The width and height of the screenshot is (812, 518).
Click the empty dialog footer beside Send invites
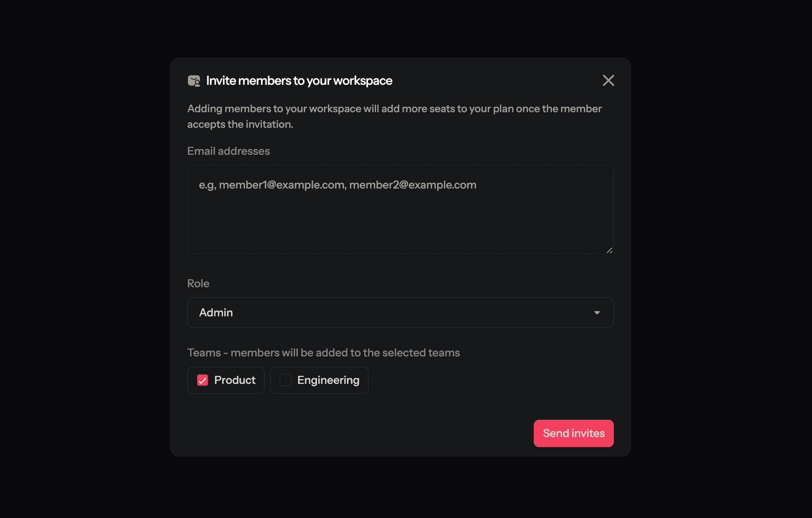(x=350, y=433)
